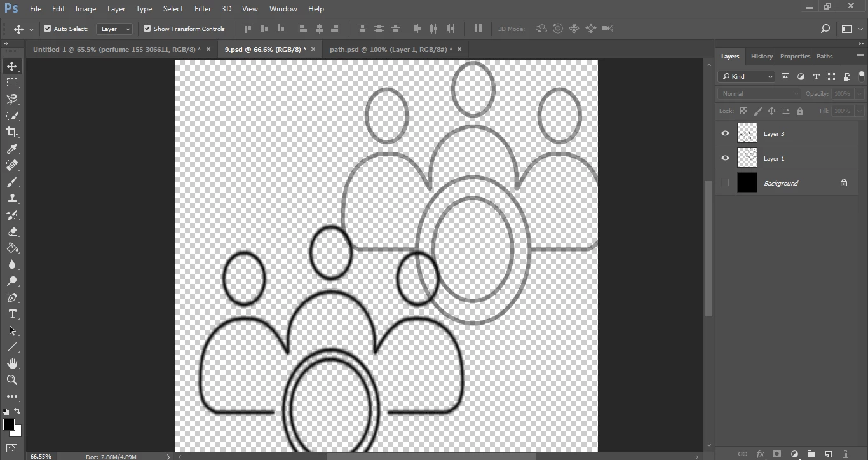Create a new layer group
Image resolution: width=868 pixels, height=460 pixels.
click(811, 454)
